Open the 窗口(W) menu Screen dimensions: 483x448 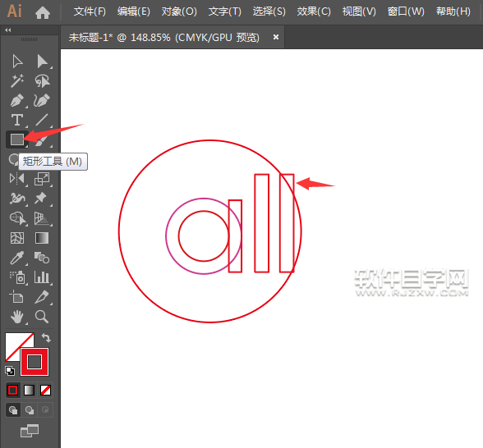pyautogui.click(x=406, y=11)
